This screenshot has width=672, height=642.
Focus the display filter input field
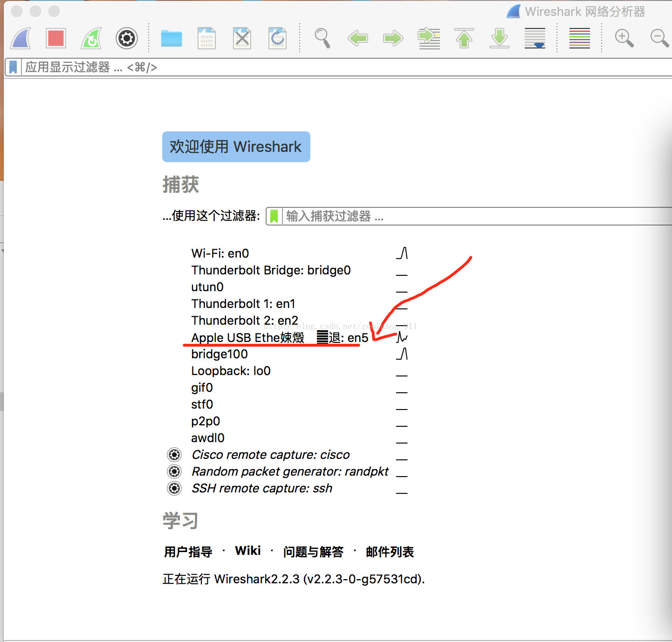[347, 67]
